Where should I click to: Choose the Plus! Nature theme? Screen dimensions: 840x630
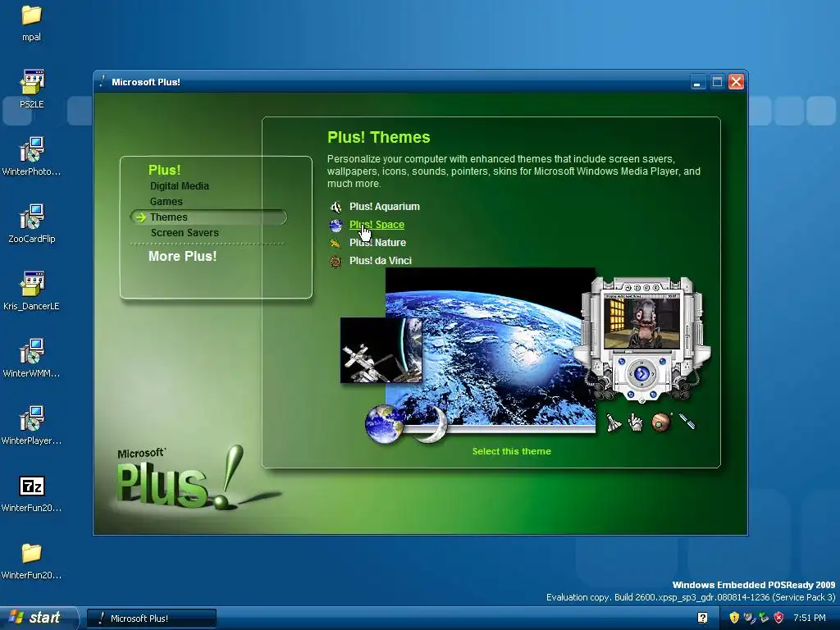pos(377,243)
